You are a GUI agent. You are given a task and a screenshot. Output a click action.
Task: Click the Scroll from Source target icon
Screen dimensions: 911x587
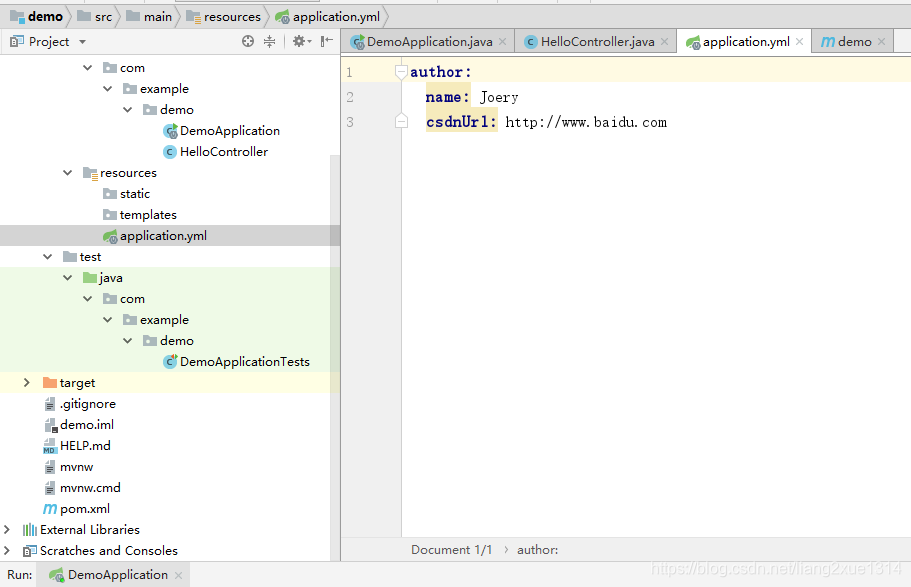click(x=248, y=41)
